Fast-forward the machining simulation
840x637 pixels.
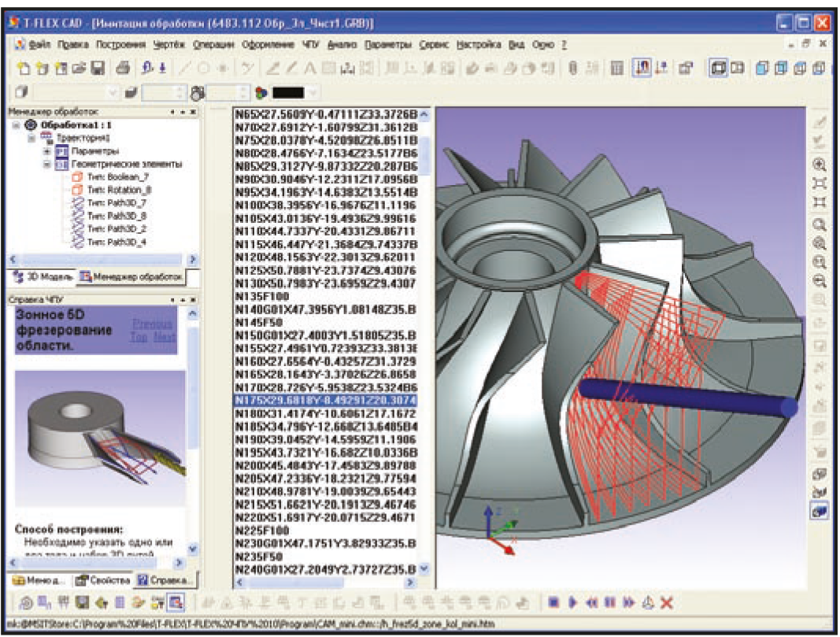[628, 603]
